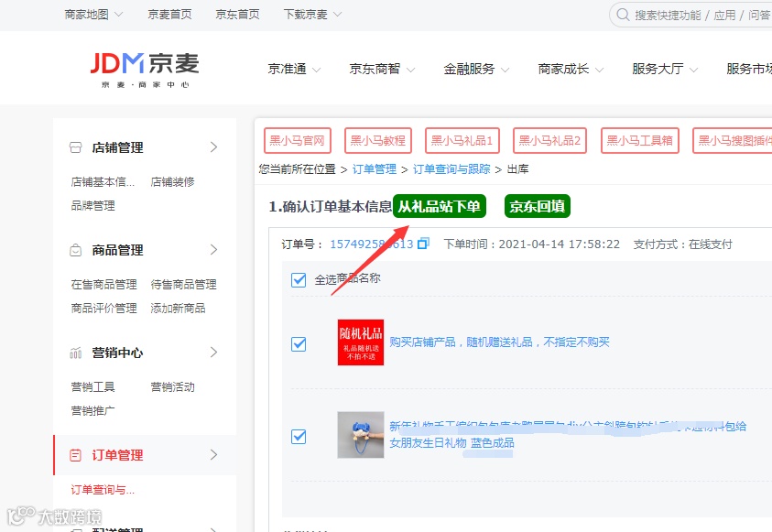This screenshot has width=772, height=532.
Task: Click the blue plush toy product thumbnail
Action: coord(361,435)
